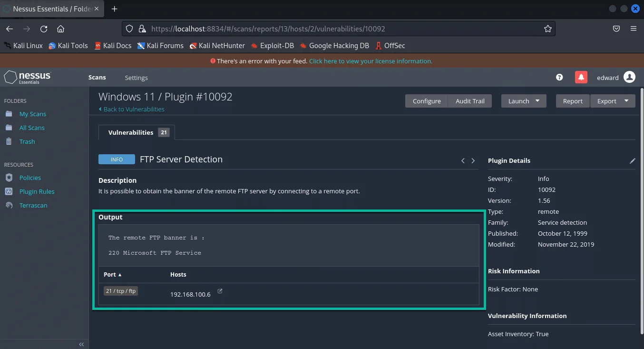Click the Report button

pos(573,101)
